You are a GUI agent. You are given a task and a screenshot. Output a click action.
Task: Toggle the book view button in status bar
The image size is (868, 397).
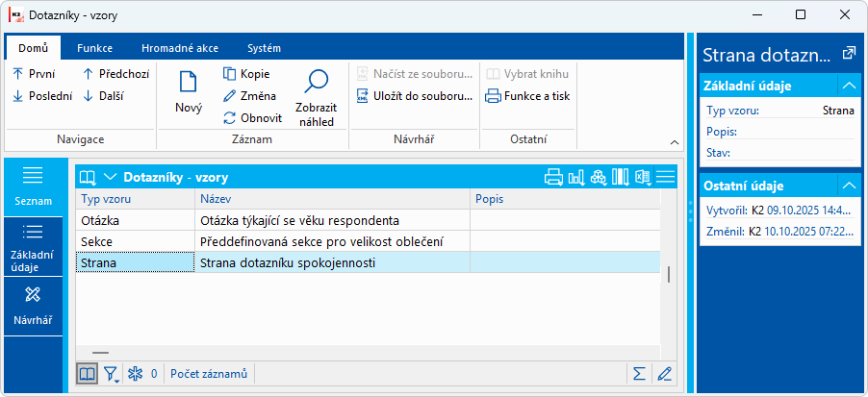(x=87, y=373)
